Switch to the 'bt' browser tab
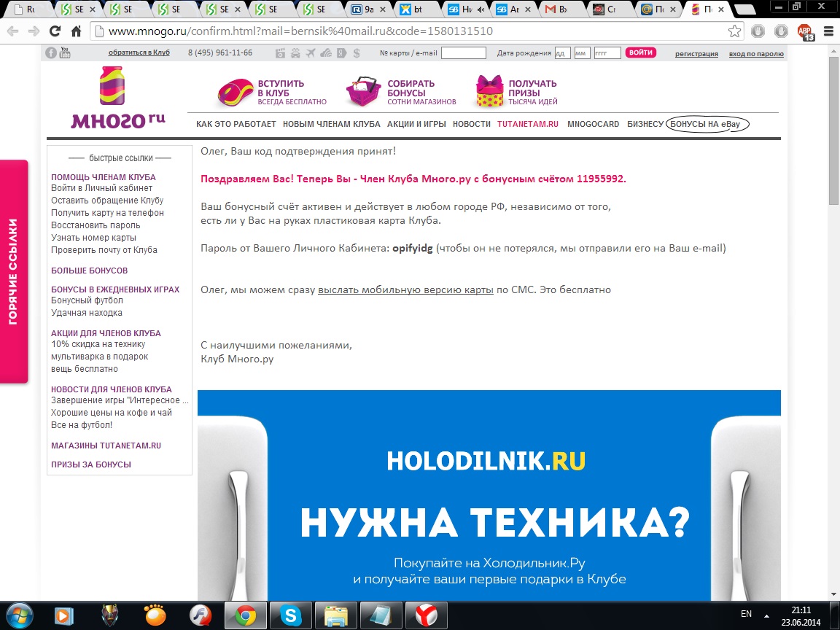The height and width of the screenshot is (630, 840). [417, 9]
